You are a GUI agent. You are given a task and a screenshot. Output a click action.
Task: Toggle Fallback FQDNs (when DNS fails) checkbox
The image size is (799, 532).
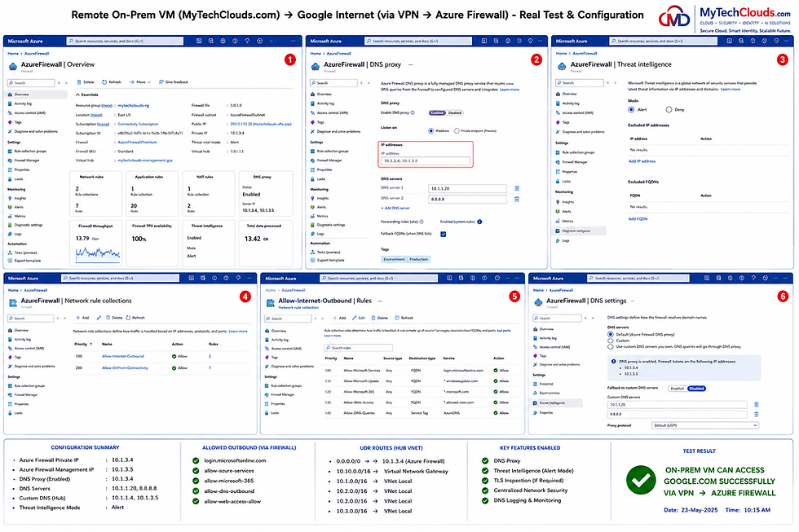444,234
